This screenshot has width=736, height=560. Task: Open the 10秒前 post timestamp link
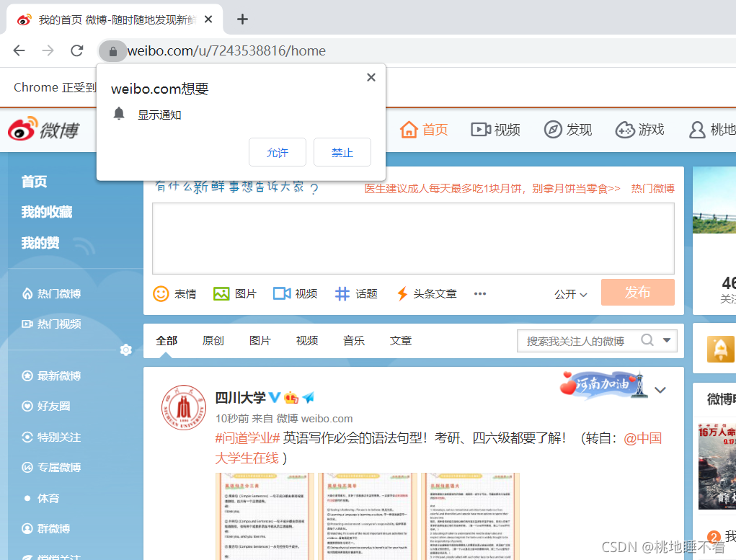(x=232, y=419)
